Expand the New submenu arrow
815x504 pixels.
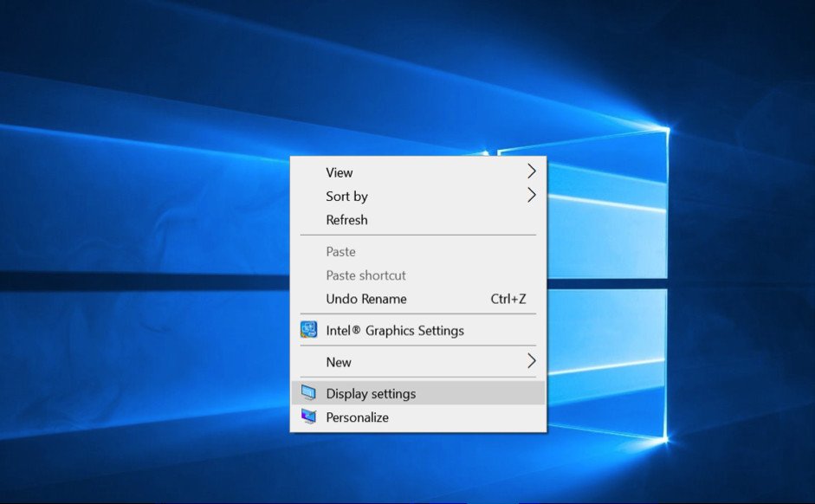[x=532, y=361]
